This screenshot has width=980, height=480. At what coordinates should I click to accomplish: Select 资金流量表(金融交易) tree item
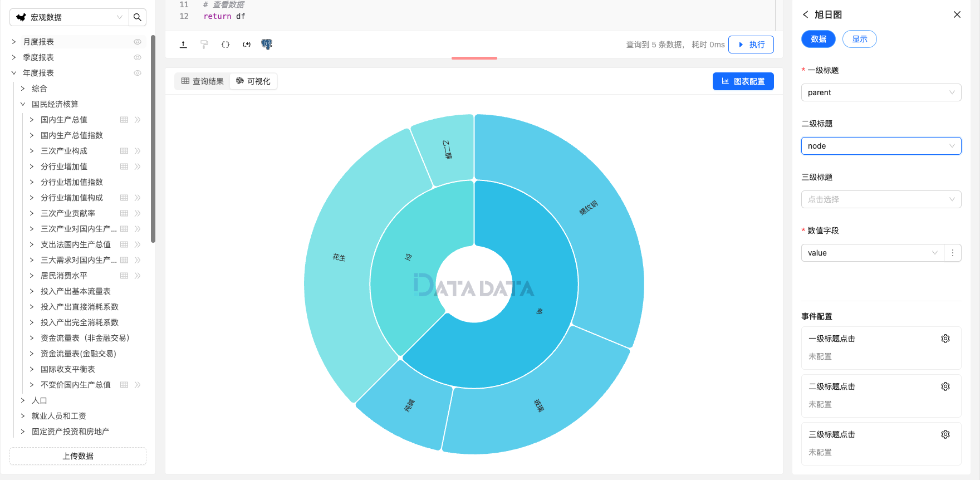click(x=79, y=354)
